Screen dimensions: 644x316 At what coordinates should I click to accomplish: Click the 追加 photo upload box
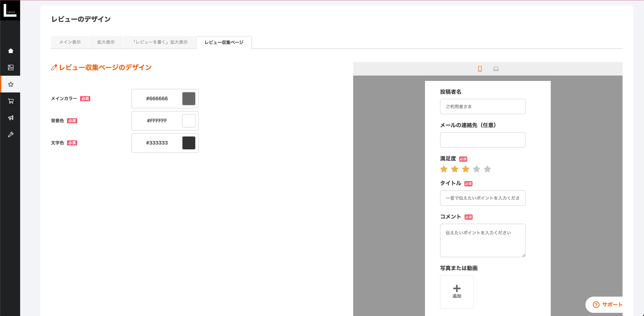pyautogui.click(x=457, y=292)
